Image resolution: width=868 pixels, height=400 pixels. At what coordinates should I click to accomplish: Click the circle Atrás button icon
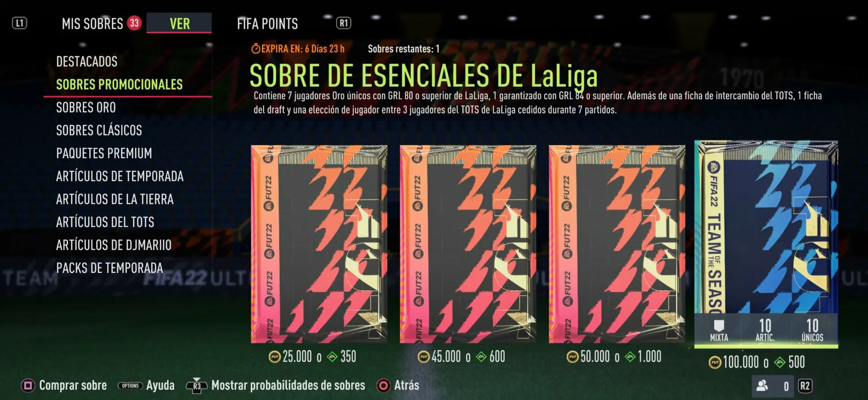pos(383,386)
